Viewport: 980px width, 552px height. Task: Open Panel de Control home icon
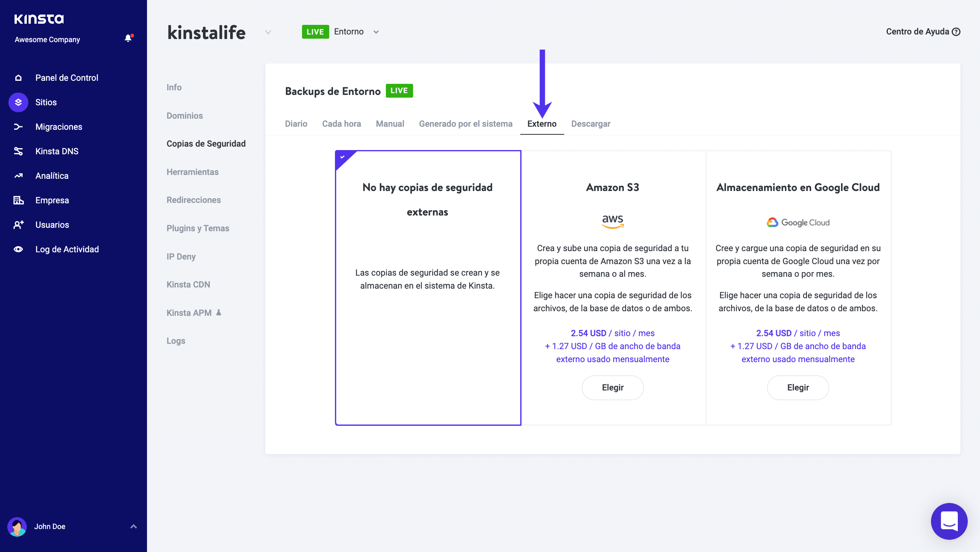(18, 78)
